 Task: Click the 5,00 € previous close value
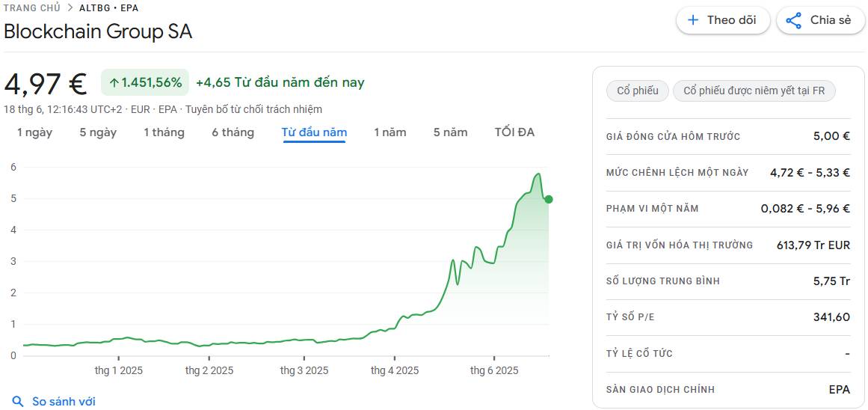(831, 136)
